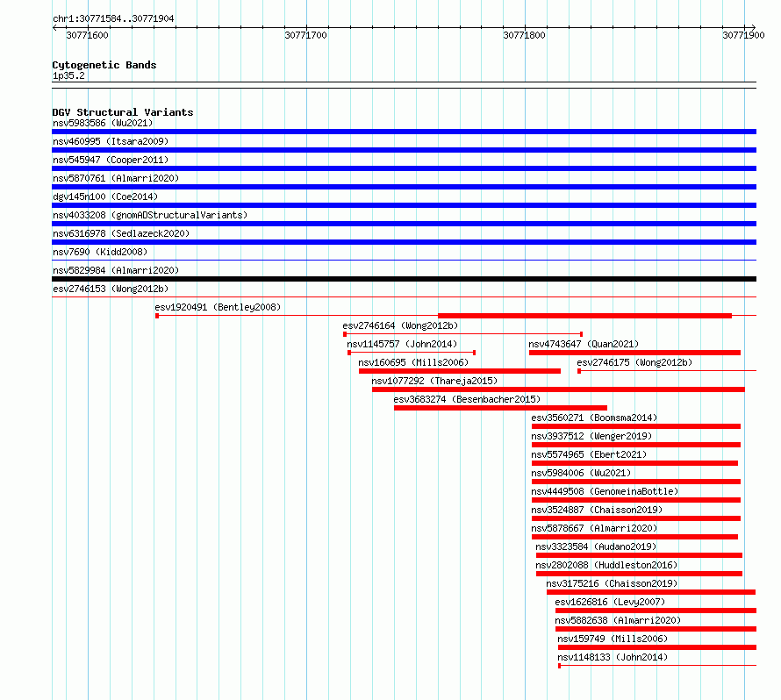The image size is (781, 700).
Task: Select the esv2746175 (Wong2012b) label
Action: coord(634,362)
